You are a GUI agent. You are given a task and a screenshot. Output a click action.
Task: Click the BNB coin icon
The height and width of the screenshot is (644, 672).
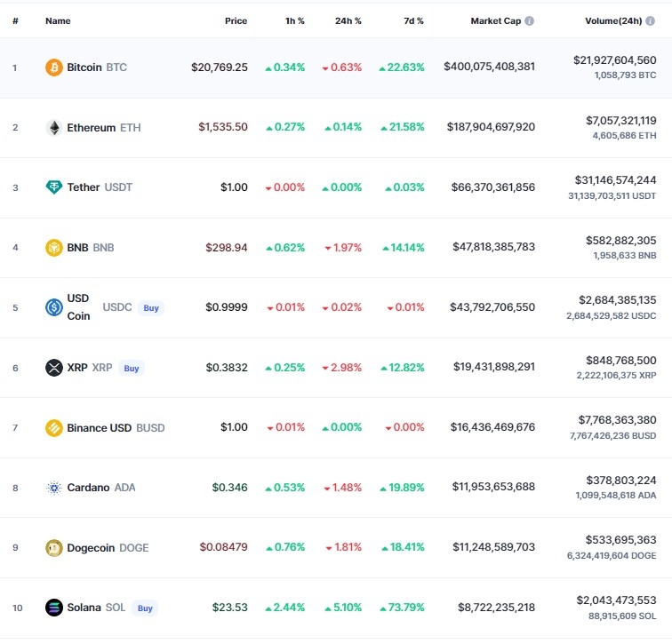[x=54, y=248]
